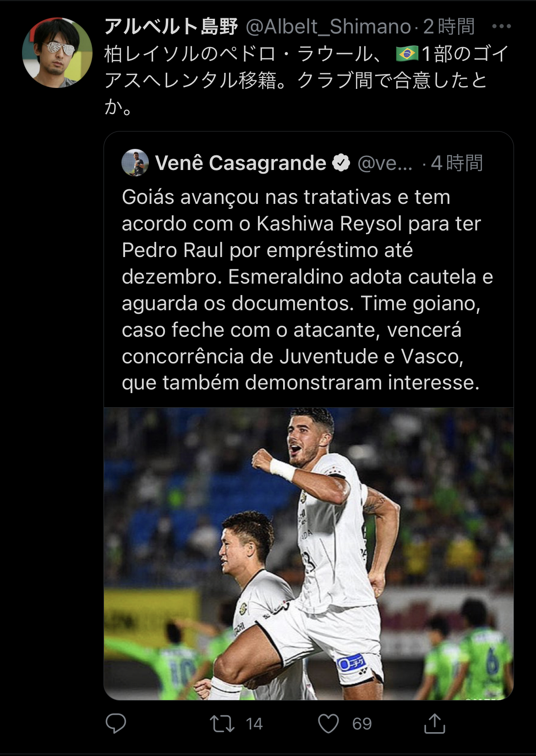
Task: Tap the main Japanese tweet text
Action: 307,80
